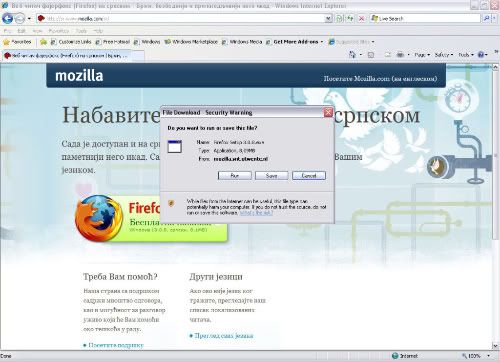500x362 pixels.
Task: Open the Home button dropdown arrow
Action: pos(361,55)
